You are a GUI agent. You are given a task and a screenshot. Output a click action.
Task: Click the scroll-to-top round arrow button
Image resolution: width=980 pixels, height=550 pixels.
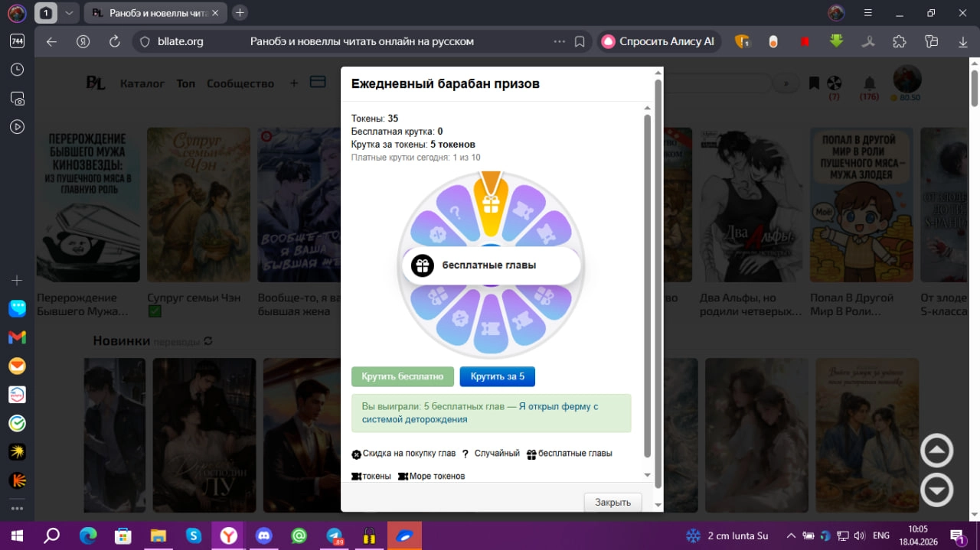tap(937, 451)
